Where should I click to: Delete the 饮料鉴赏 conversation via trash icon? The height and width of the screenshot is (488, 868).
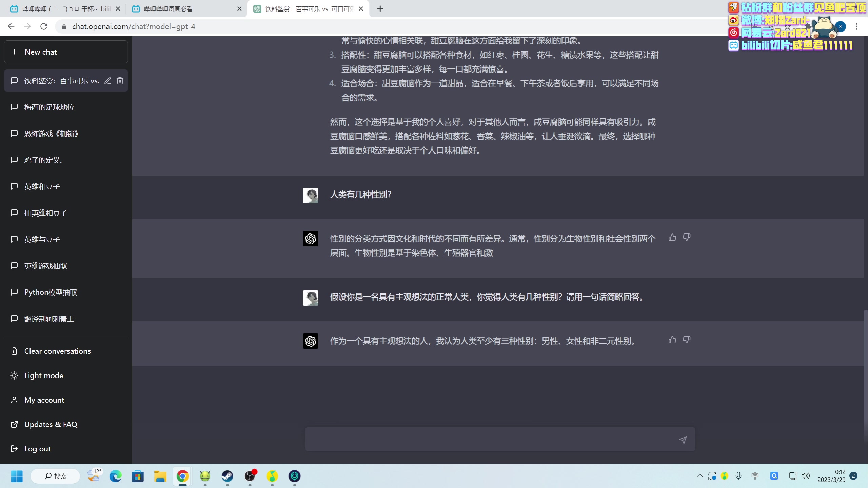pos(120,81)
